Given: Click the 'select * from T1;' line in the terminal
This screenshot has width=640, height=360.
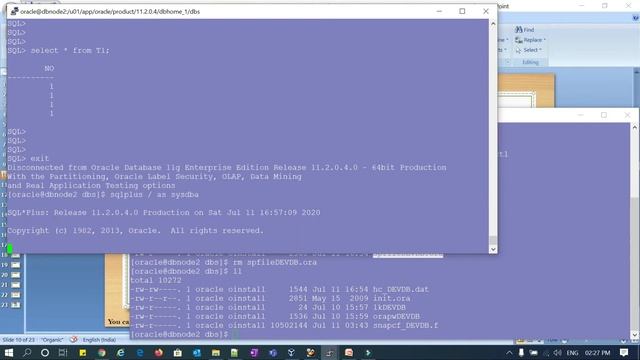Looking at the screenshot, I should pos(58,51).
